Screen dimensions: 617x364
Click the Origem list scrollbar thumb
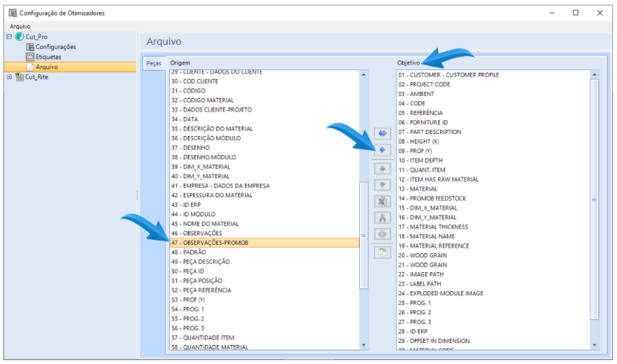click(363, 235)
